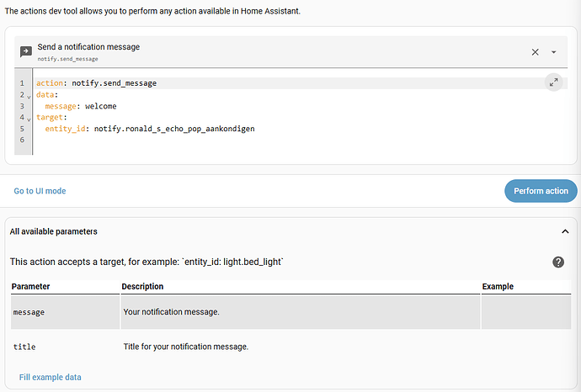The image size is (581, 392).
Task: Click the Description column header
Action: tap(142, 287)
